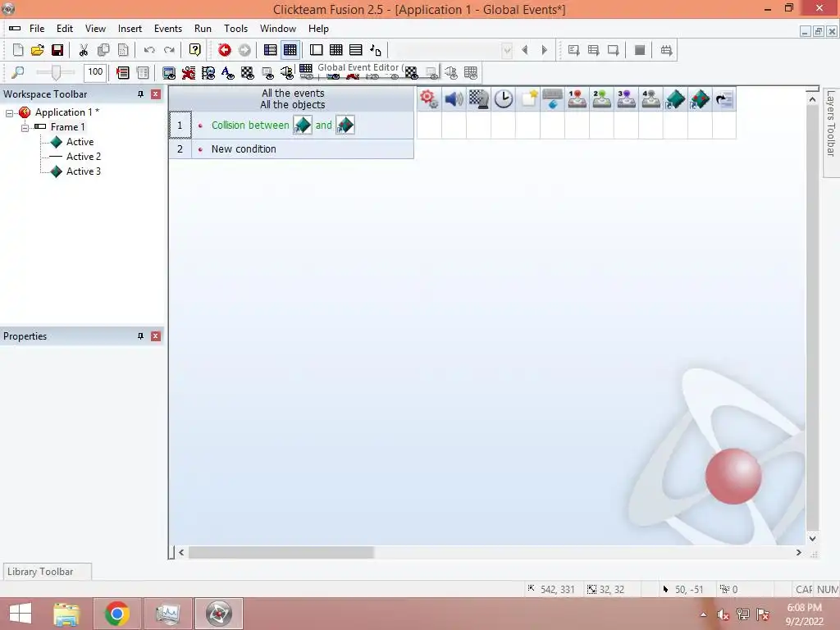
Task: Go to next frame with right arrow
Action: click(545, 50)
